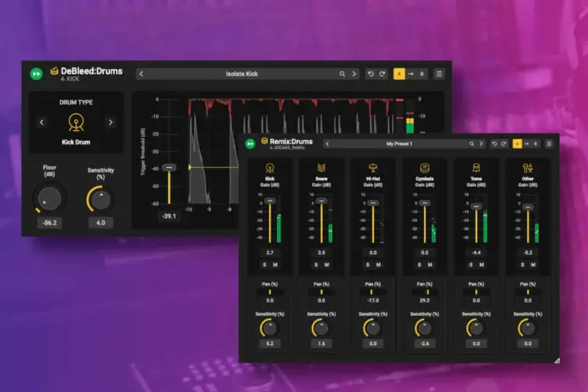
Task: Undo last change in DeBleed:Drums
Action: (x=371, y=74)
